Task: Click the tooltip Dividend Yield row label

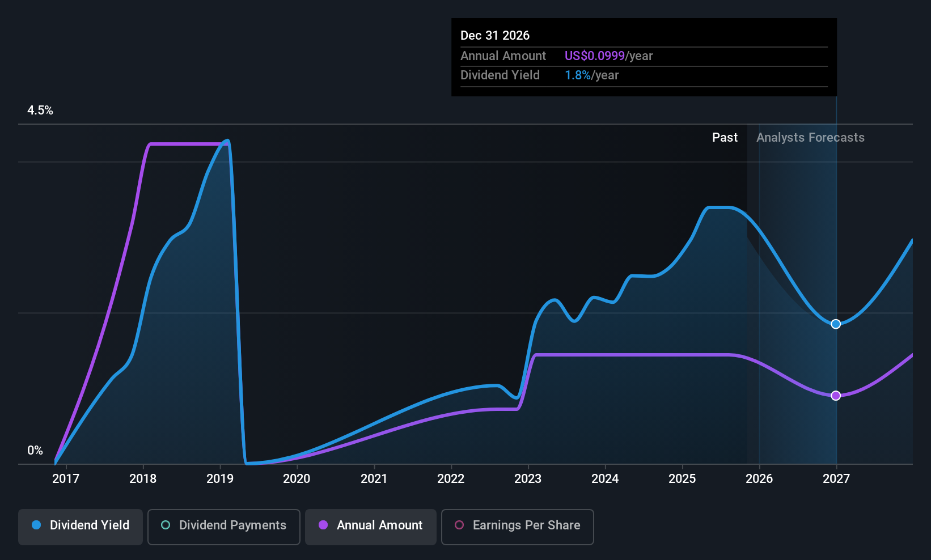Action: point(500,75)
